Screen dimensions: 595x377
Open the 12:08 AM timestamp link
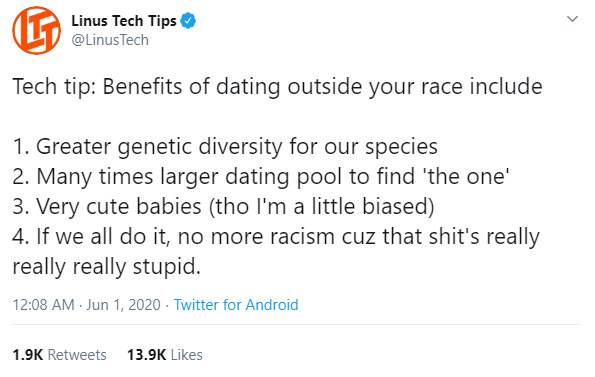pyautogui.click(x=44, y=305)
